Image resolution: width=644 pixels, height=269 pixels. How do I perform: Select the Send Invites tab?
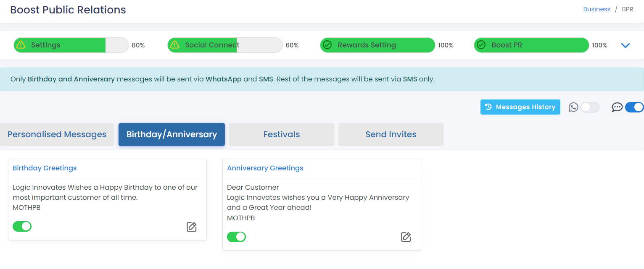coord(391,134)
